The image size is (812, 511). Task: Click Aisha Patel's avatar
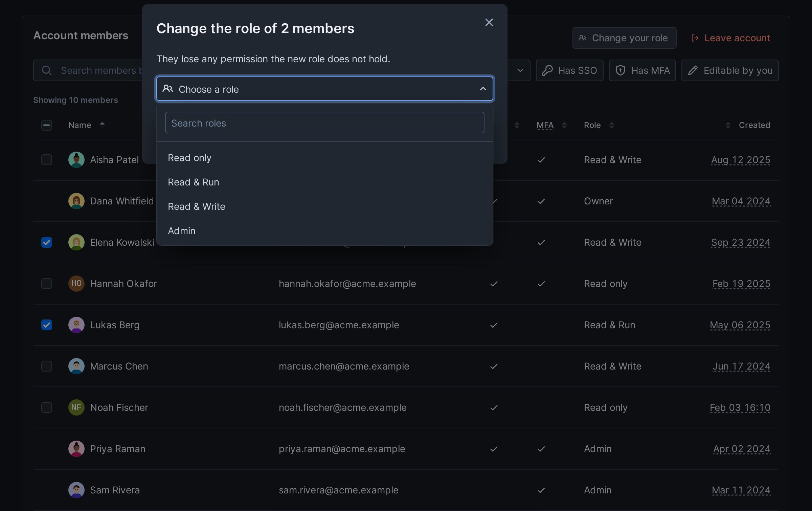pos(76,160)
